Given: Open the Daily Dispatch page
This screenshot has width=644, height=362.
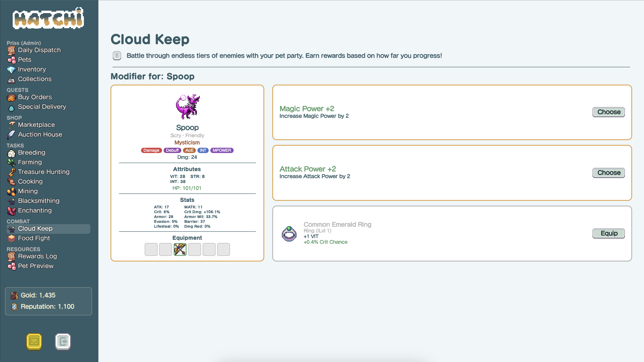Looking at the screenshot, I should tap(39, 50).
